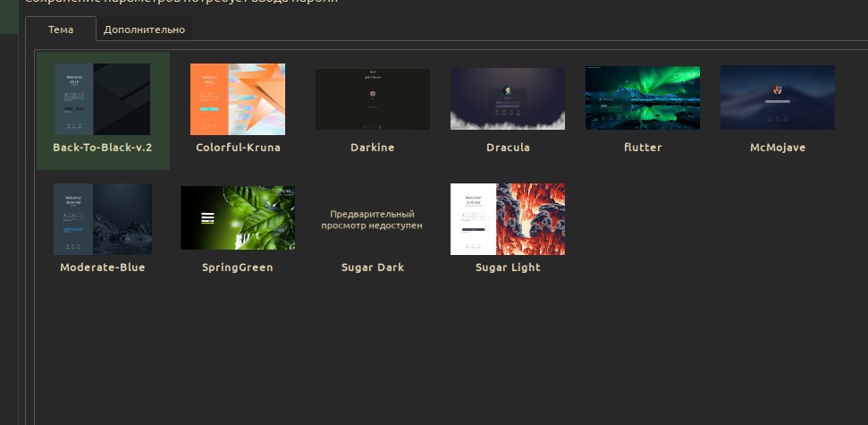Click the Moderate-Blue theme name
The height and width of the screenshot is (425, 868).
click(103, 268)
